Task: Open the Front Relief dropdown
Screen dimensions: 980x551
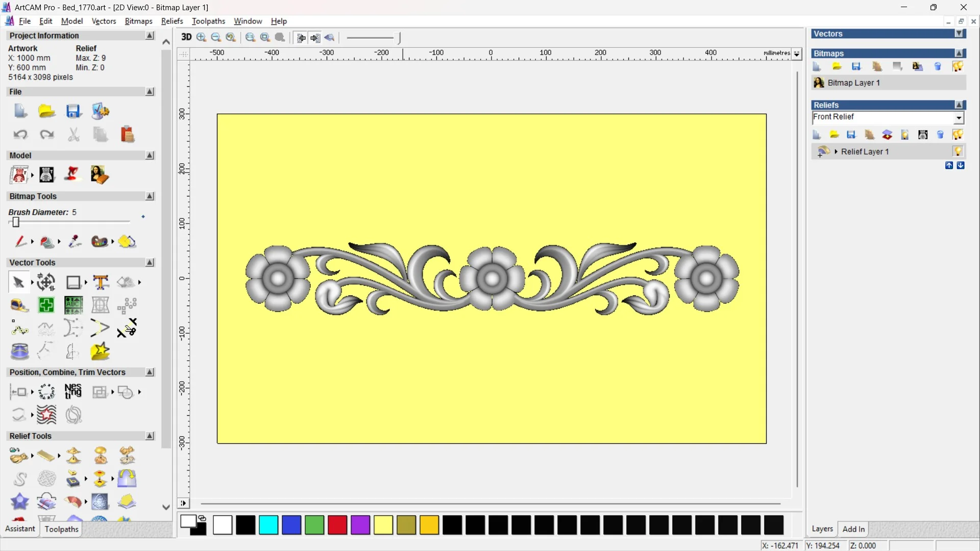Action: [x=959, y=118]
